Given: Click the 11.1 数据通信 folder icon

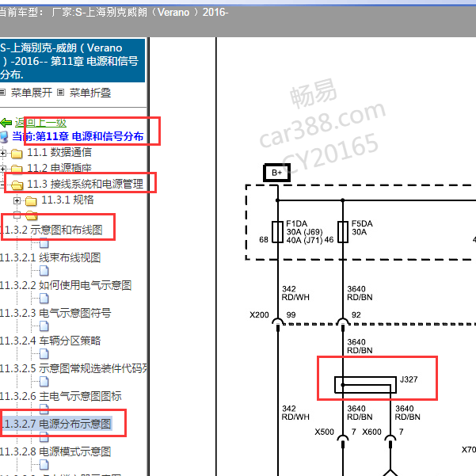Looking at the screenshot, I should 17,154.
